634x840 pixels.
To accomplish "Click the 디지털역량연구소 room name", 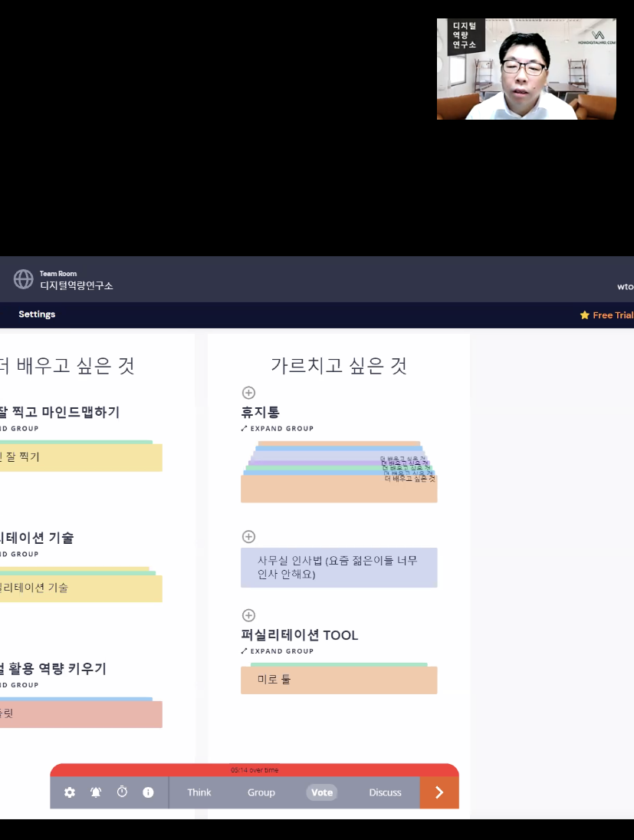I will pyautogui.click(x=76, y=285).
